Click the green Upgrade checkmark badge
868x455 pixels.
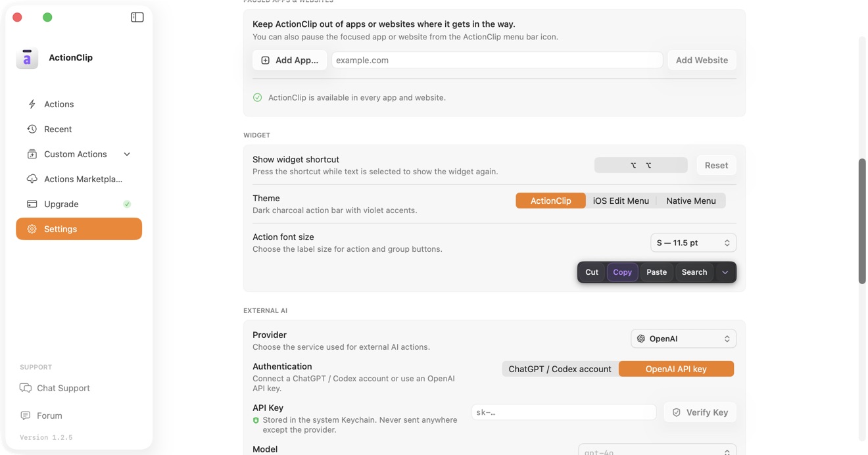127,204
